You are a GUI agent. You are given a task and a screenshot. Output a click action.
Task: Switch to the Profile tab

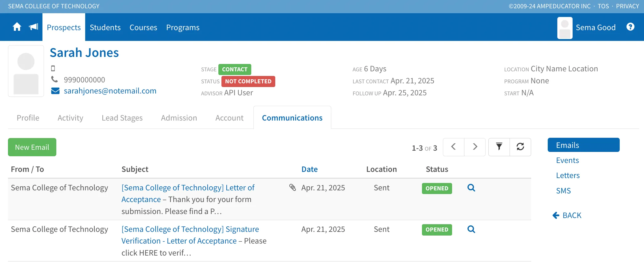[x=28, y=118]
